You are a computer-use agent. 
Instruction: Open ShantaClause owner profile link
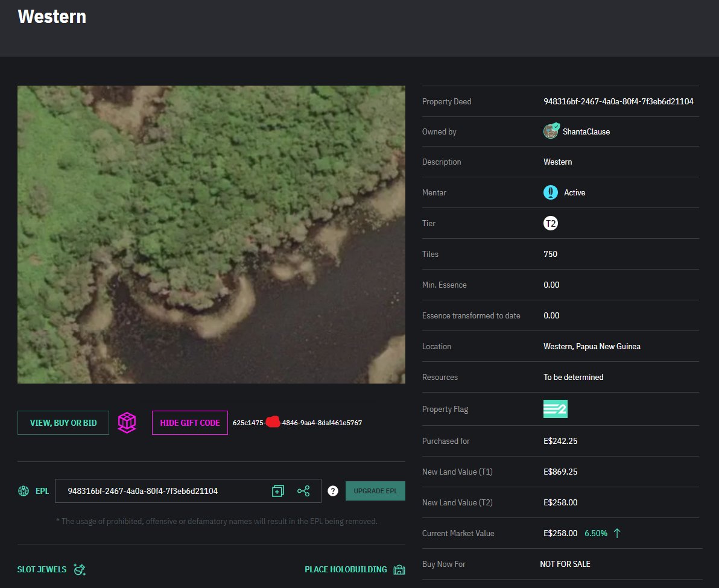click(586, 131)
